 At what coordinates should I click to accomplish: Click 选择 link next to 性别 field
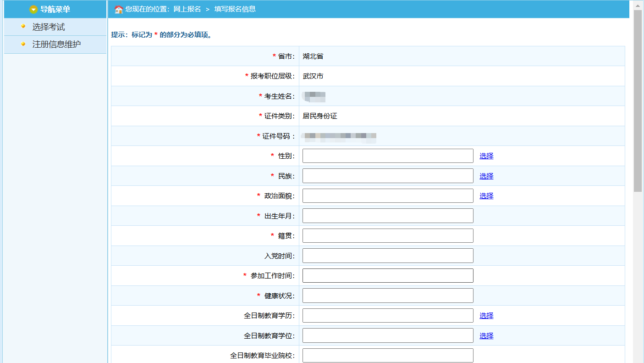point(486,156)
